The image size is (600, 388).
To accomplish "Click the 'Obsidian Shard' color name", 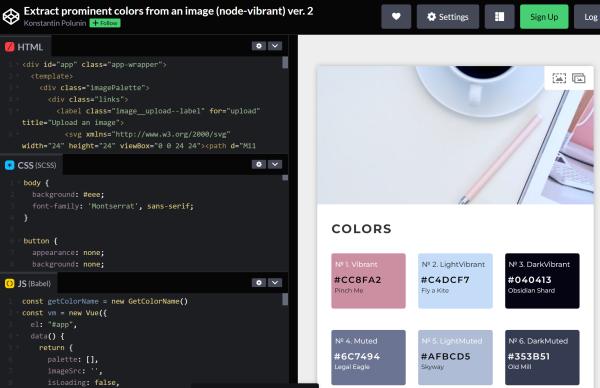I will click(x=531, y=290).
